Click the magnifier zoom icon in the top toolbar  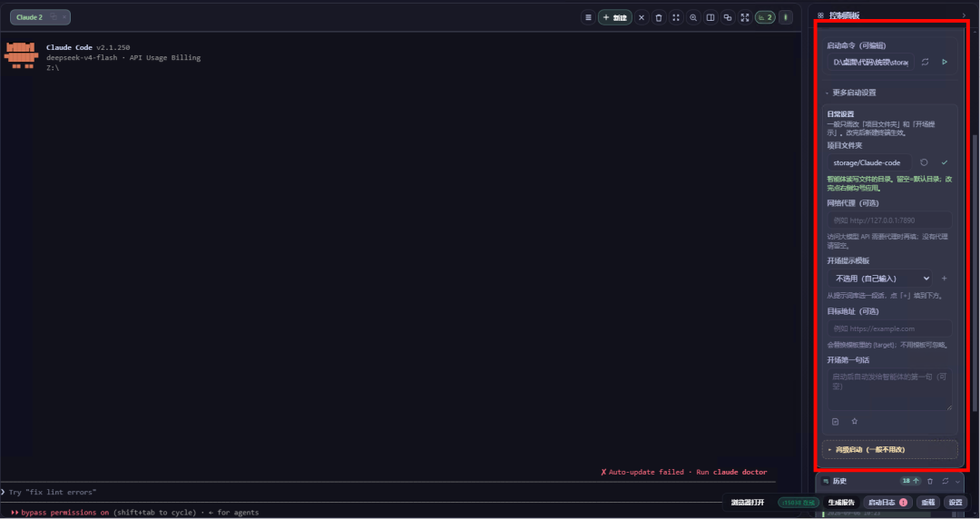pyautogui.click(x=693, y=17)
